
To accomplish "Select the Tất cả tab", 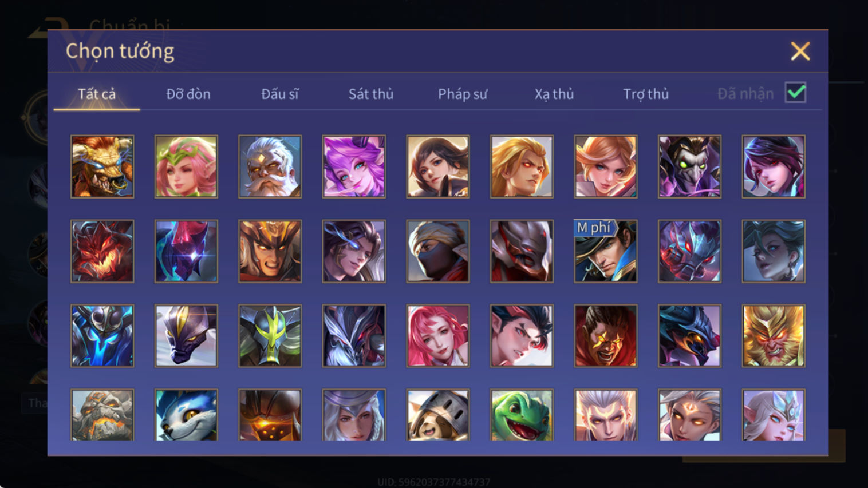I will pos(97,94).
